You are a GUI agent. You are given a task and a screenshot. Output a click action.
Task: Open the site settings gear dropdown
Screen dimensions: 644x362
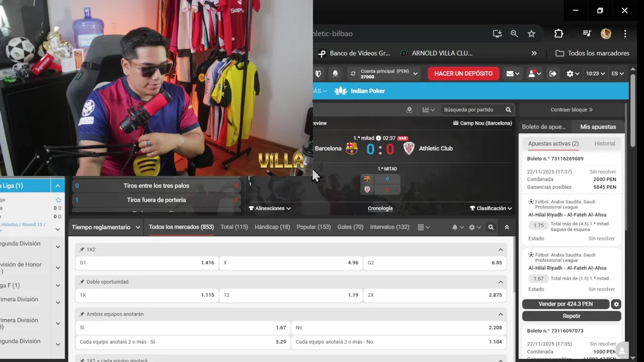pos(573,73)
